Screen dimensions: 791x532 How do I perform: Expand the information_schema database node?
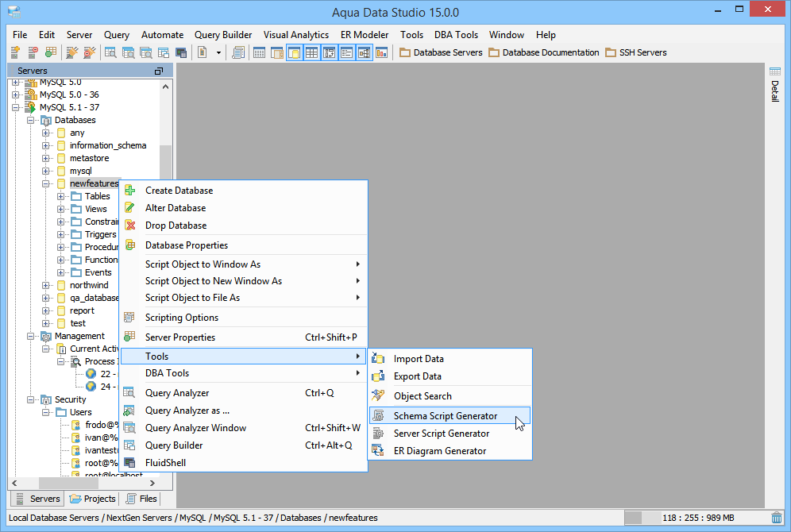pos(46,145)
